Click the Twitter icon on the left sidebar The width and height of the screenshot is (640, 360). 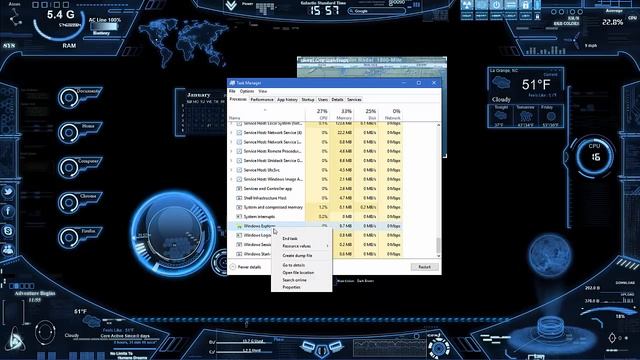pos(8,192)
